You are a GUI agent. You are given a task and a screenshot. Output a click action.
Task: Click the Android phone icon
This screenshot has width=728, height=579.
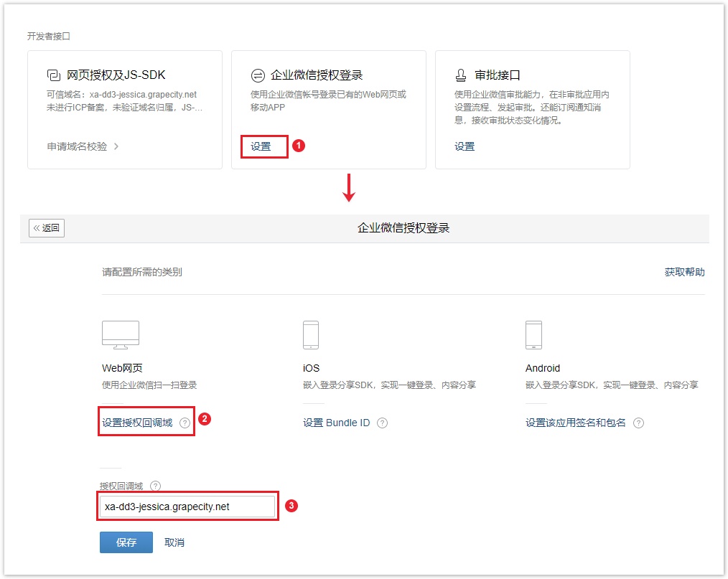point(533,334)
